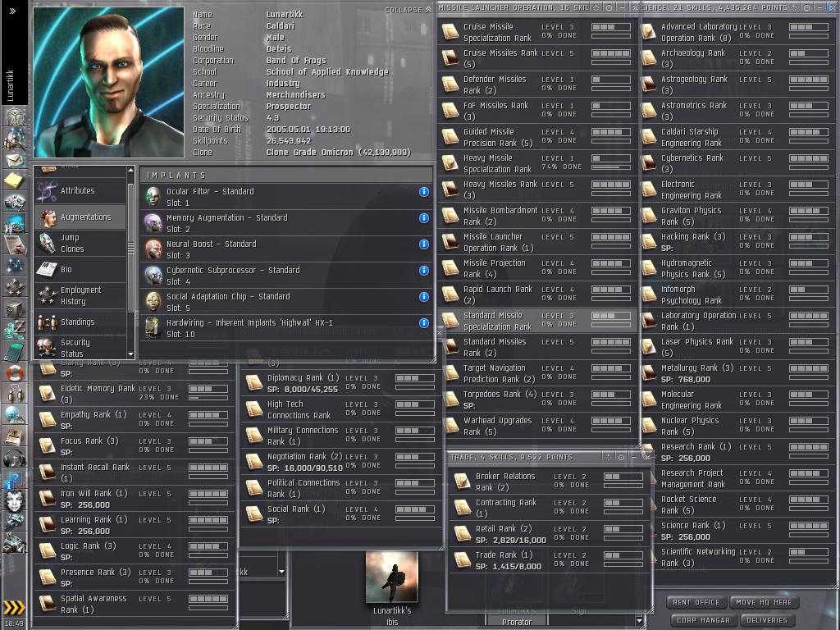The width and height of the screenshot is (840, 630).
Task: Toggle the round pin button on Missile Launcher Operation window
Action: click(609, 7)
